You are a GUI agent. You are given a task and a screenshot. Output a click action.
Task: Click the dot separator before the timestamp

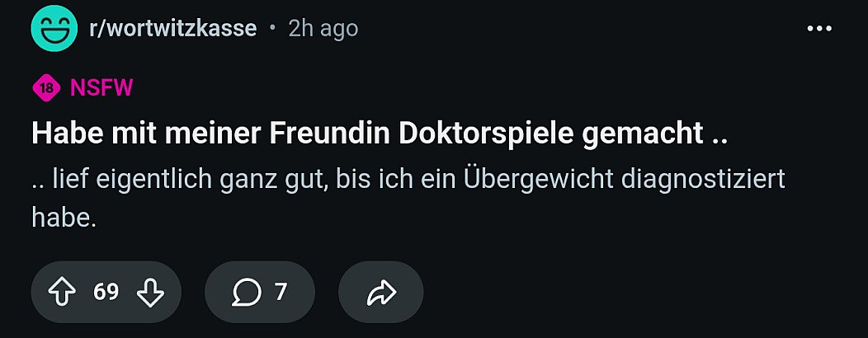(272, 29)
